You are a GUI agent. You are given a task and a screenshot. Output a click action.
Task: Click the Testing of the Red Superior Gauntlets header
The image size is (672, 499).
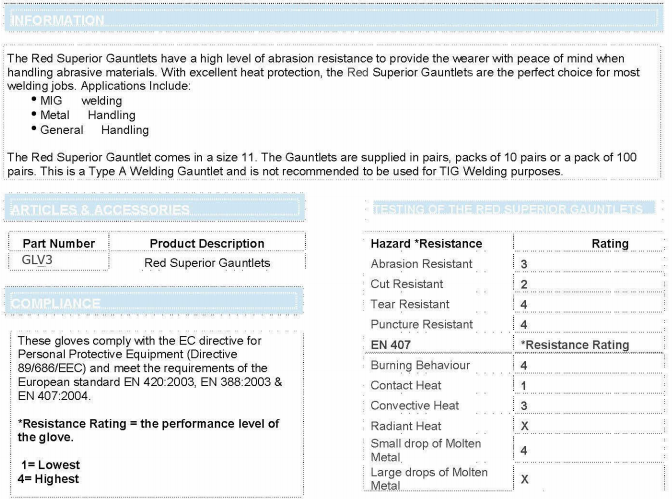[x=507, y=210]
